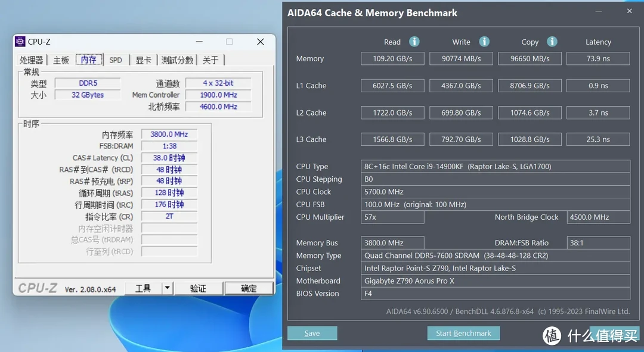Click the CPU Type field showing i9-14900KF

[496, 167]
